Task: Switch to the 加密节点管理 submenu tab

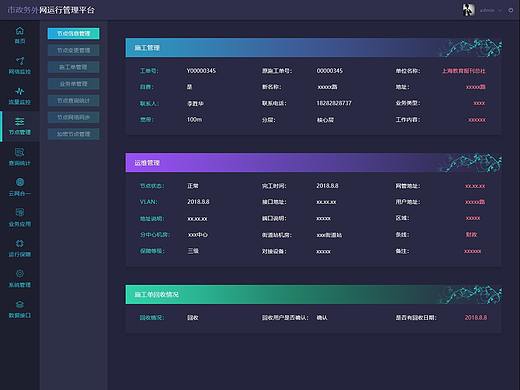Action: click(73, 134)
